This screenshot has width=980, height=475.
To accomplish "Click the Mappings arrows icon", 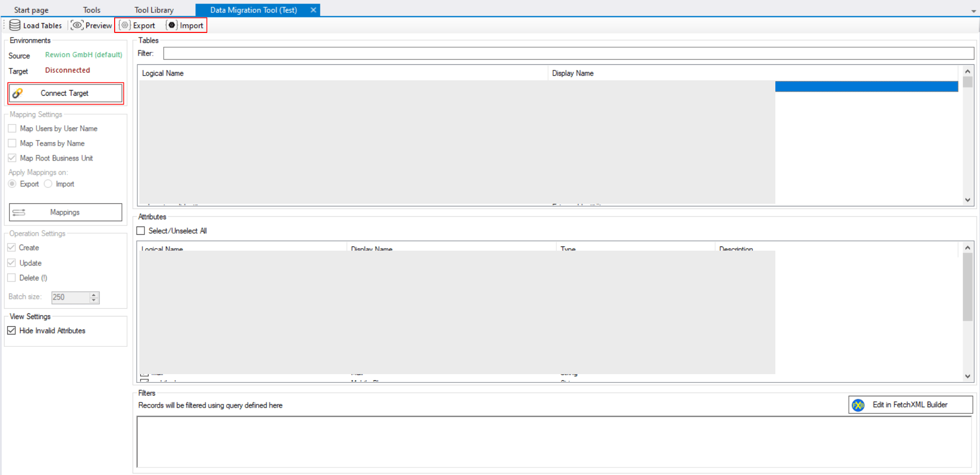I will 19,212.
